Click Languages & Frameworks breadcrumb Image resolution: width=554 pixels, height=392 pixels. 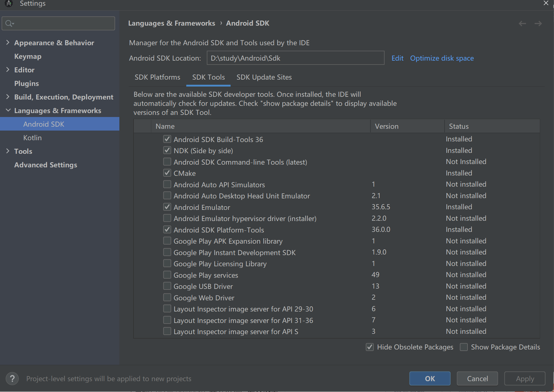click(x=172, y=23)
